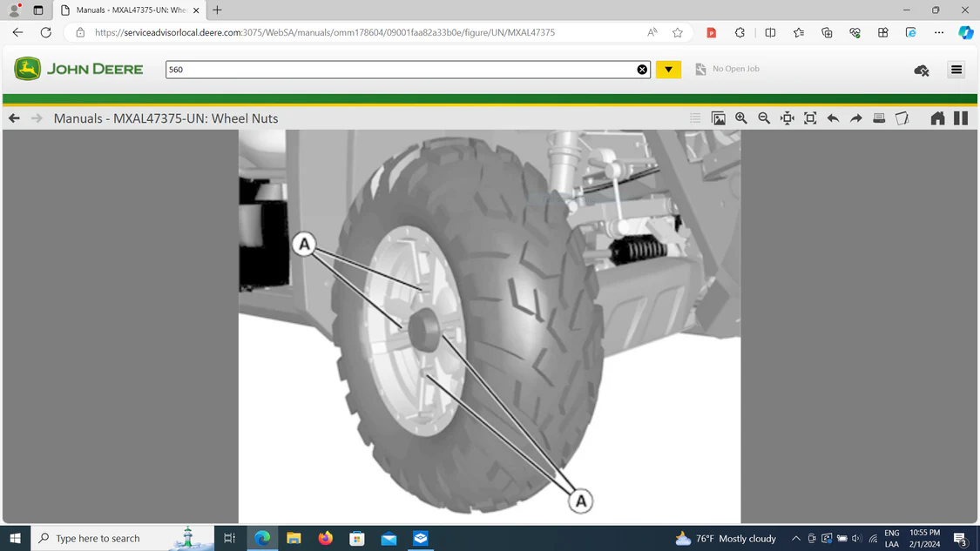
Task: Click the notes icon in manual toolbar
Action: [x=902, y=118]
